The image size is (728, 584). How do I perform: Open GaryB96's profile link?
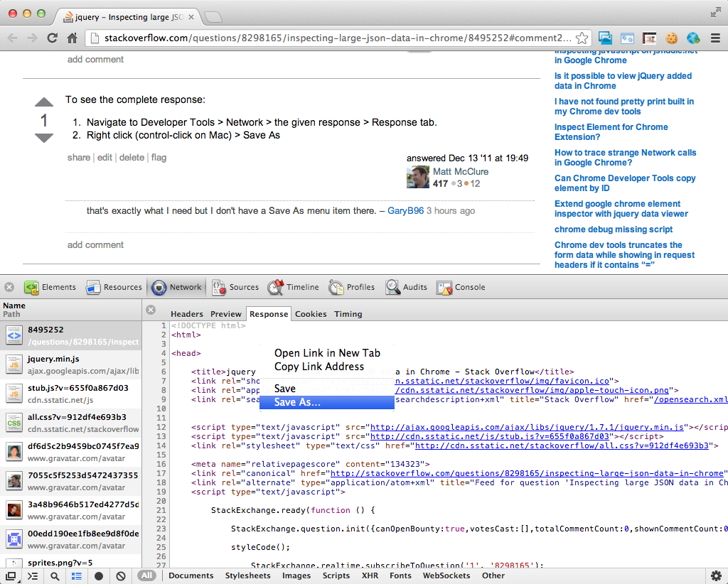pos(405,210)
